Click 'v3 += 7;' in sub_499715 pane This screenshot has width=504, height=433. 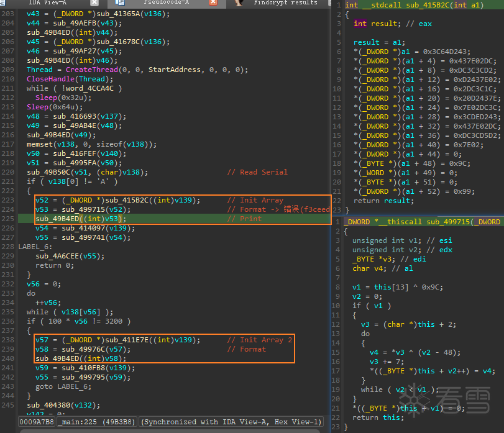pyautogui.click(x=387, y=362)
